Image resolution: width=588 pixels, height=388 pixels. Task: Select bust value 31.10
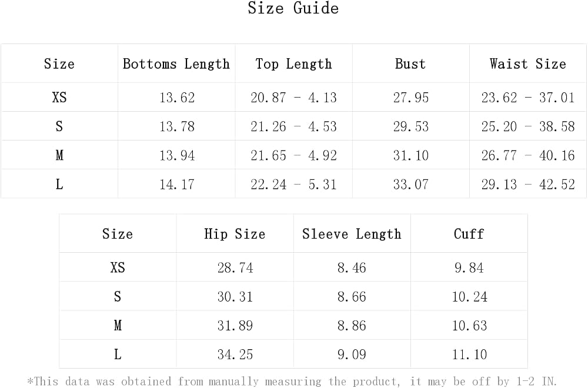point(410,155)
